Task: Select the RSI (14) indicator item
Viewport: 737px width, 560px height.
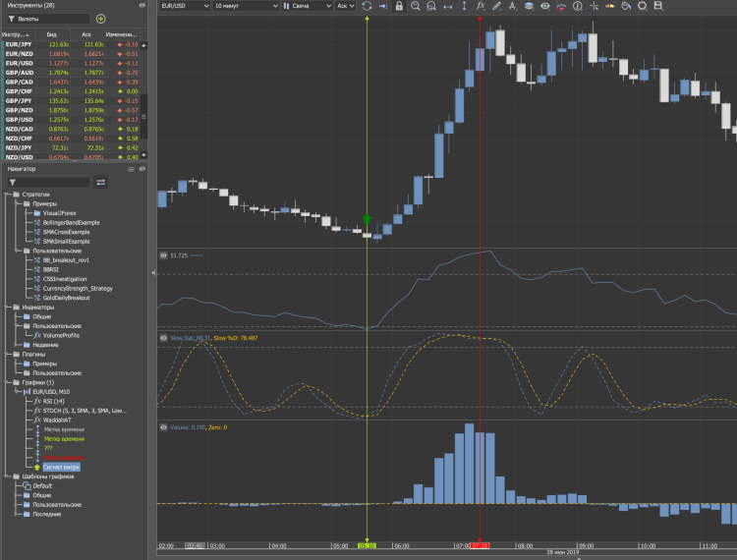Action: pos(48,401)
